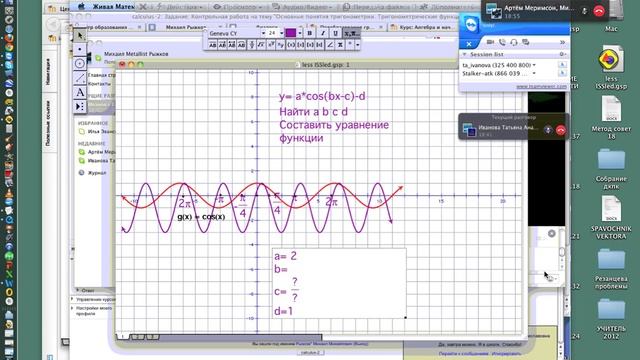Start video in TeamViewer panel
This screenshot has width=640, height=360.
coord(490,42)
